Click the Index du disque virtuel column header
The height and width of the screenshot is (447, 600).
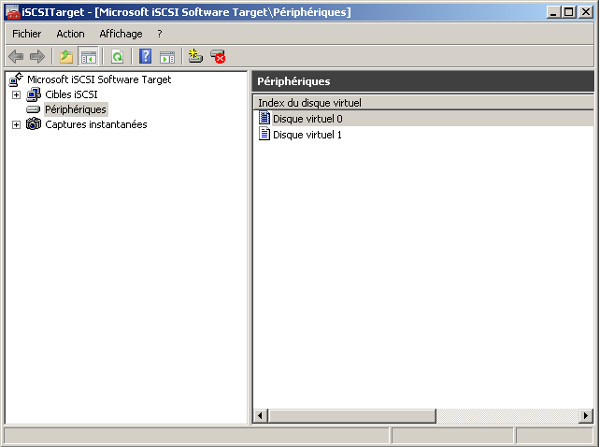[x=423, y=103]
